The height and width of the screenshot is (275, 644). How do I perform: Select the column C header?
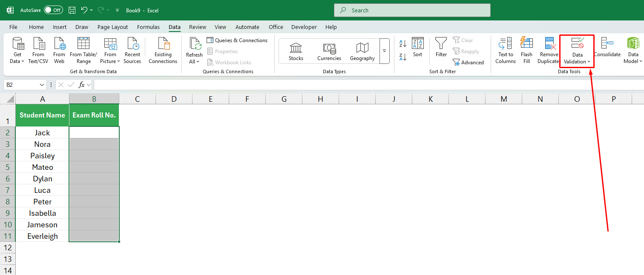[138, 99]
